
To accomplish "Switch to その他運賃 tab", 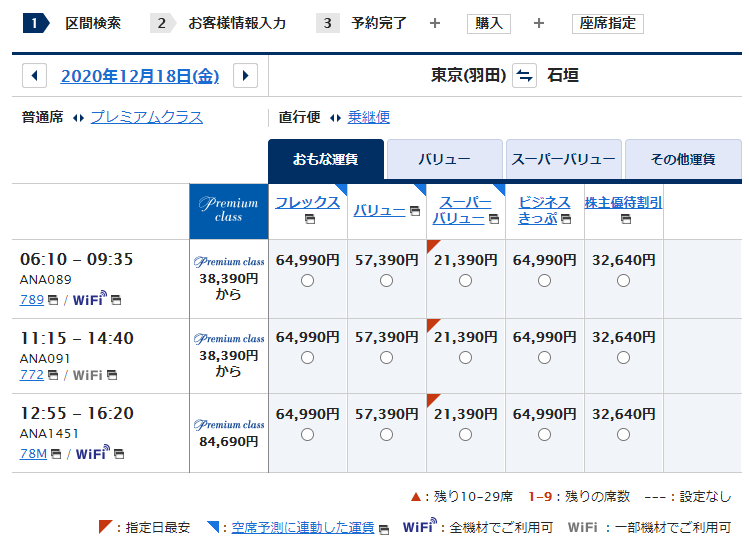I will click(683, 159).
